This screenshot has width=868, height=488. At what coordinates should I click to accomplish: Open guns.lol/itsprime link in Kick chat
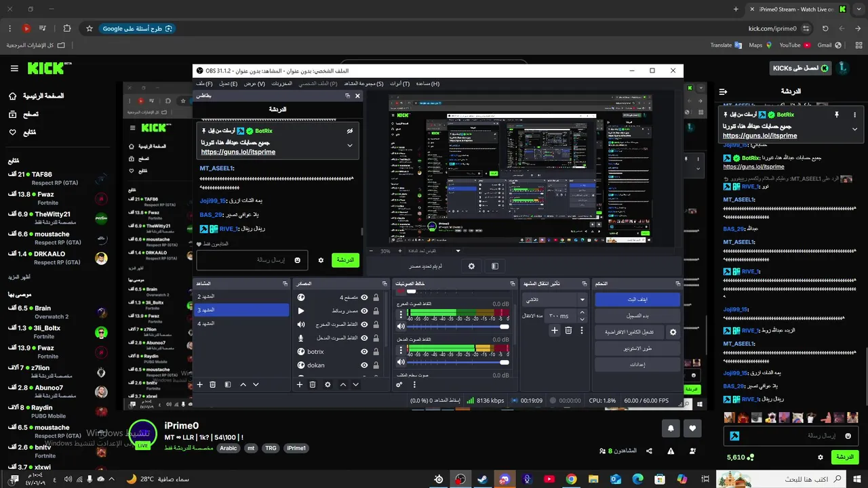[759, 136]
